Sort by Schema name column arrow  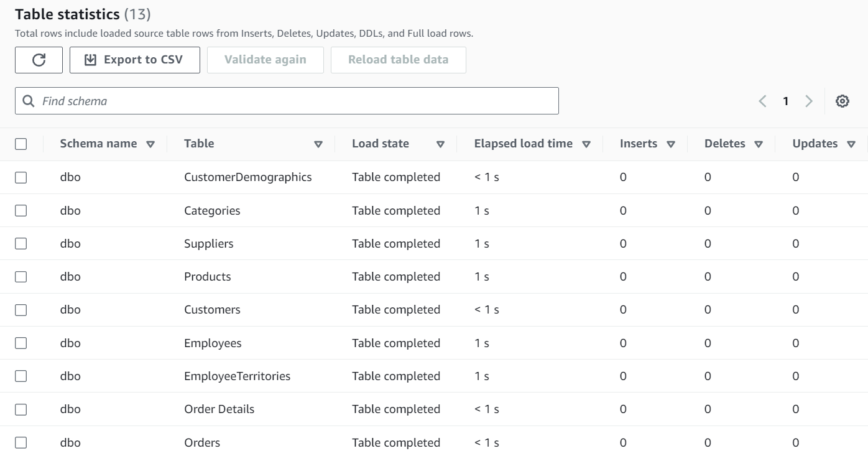[x=150, y=144]
